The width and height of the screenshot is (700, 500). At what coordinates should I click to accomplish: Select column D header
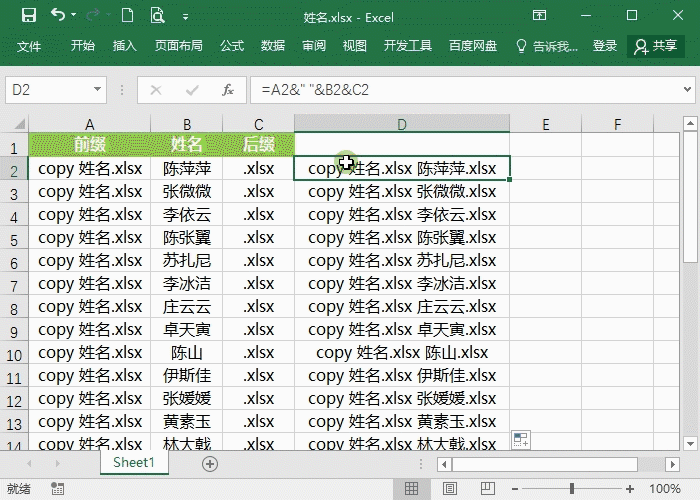[402, 124]
